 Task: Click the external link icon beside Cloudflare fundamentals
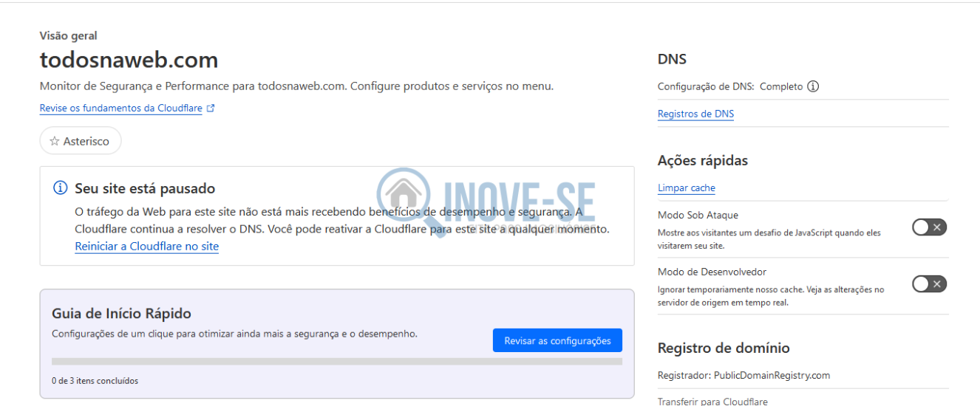click(211, 108)
